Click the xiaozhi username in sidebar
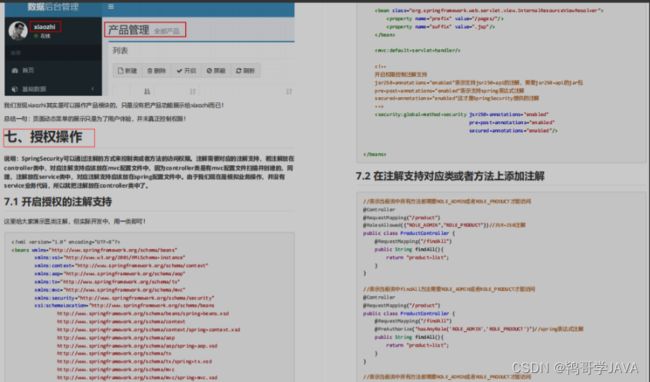This screenshot has width=650, height=382. [45, 27]
